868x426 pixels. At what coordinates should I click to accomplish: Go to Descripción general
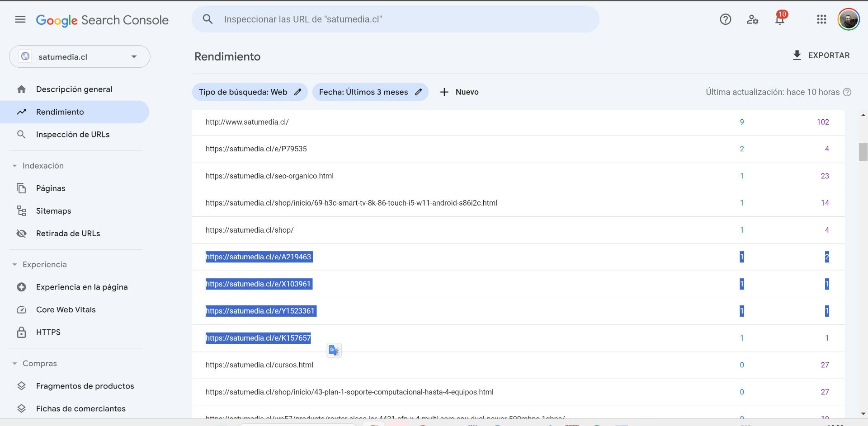pos(75,89)
